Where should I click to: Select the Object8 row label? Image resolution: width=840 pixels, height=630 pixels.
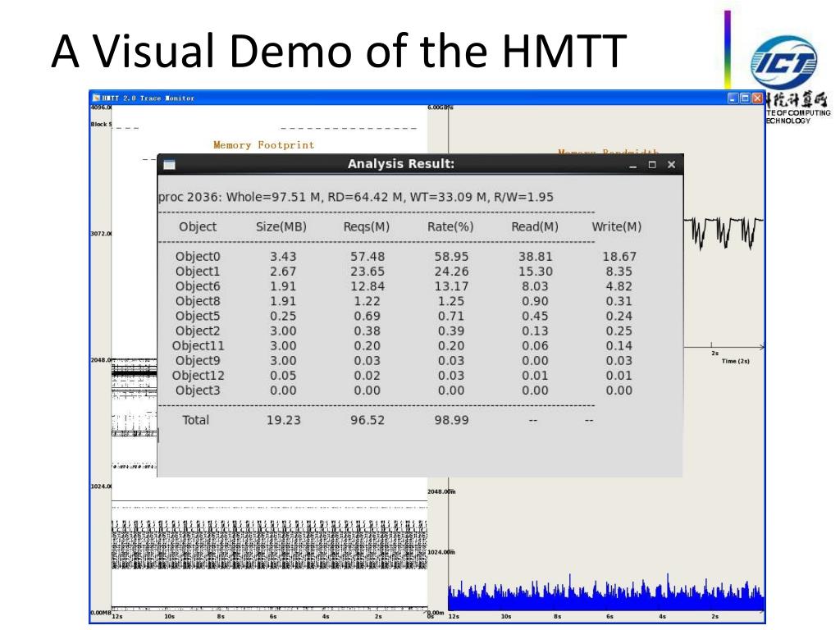point(198,301)
